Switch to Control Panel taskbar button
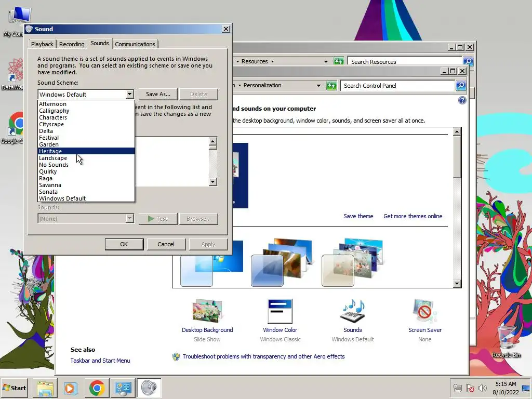This screenshot has width=532, height=399. pos(123,388)
